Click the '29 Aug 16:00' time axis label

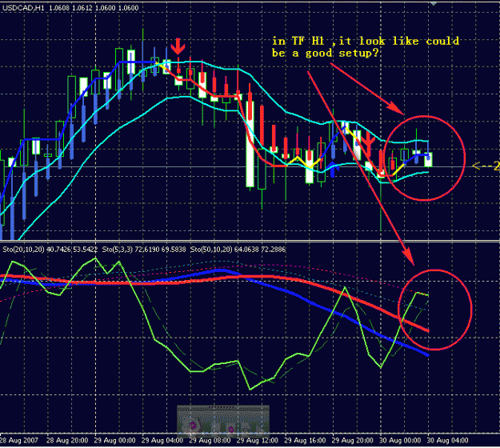coord(305,440)
